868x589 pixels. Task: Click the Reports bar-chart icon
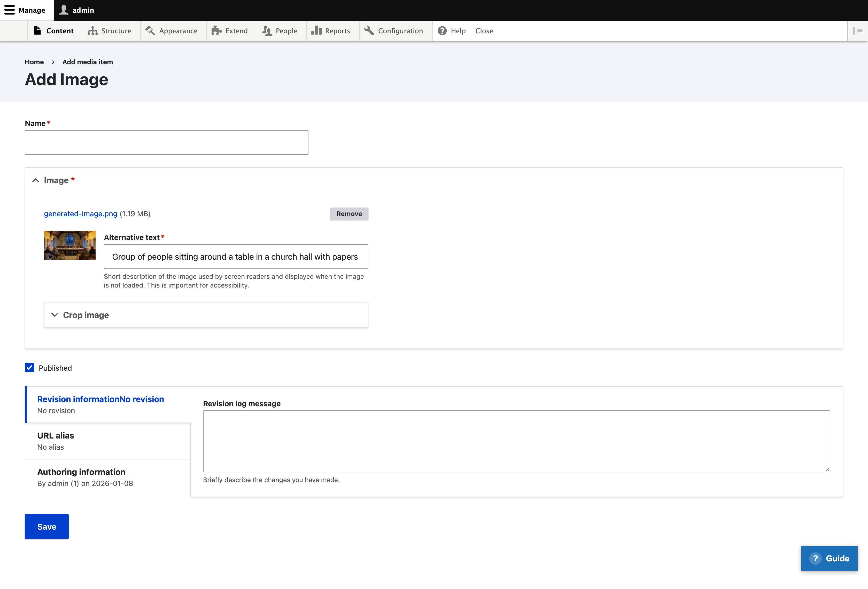coord(316,31)
